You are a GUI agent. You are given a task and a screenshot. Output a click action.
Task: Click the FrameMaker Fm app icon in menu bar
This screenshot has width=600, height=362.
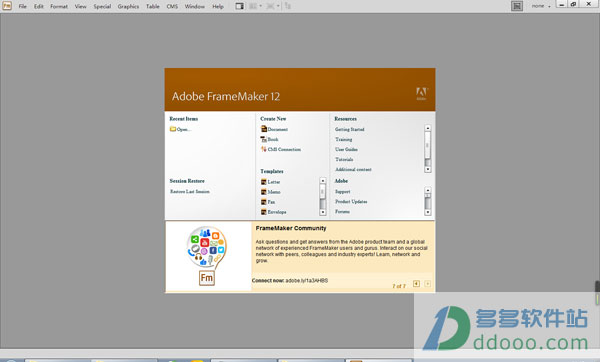[7, 6]
